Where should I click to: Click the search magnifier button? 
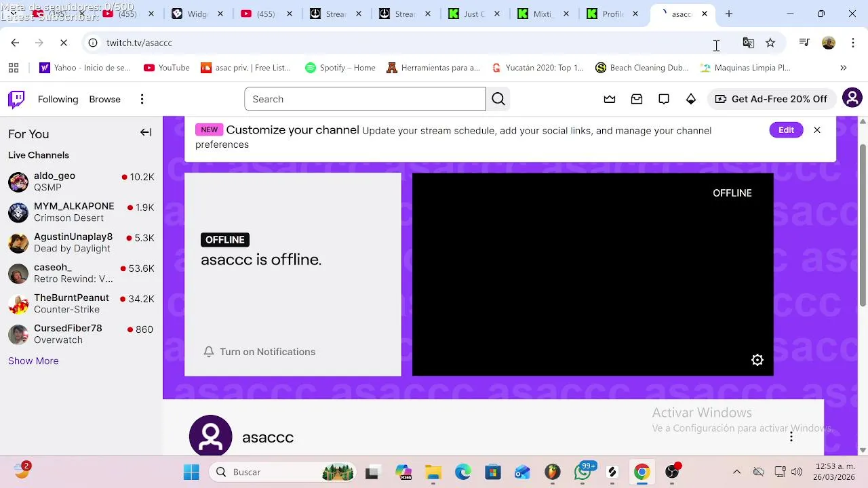(498, 99)
